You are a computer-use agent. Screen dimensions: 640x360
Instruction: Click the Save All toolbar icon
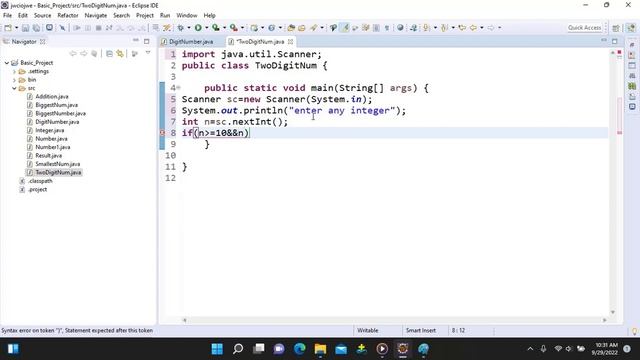point(36,28)
